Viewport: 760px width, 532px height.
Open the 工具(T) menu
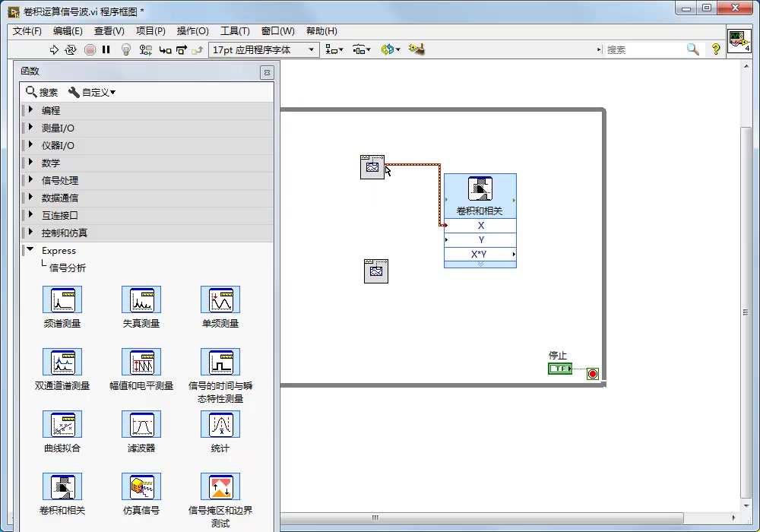[x=234, y=31]
